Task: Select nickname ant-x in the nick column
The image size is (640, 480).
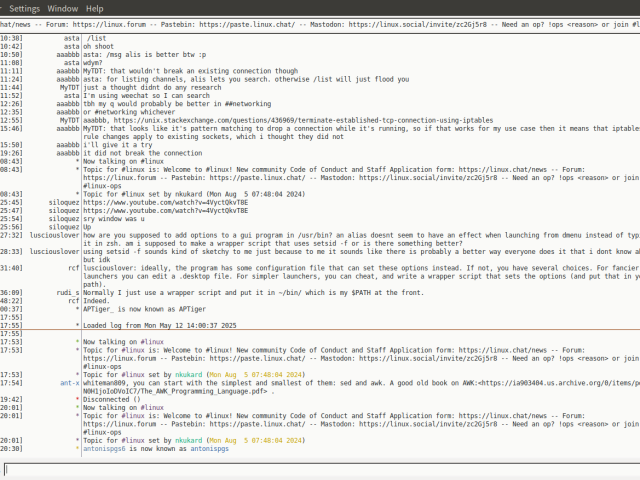Action: 68,382
